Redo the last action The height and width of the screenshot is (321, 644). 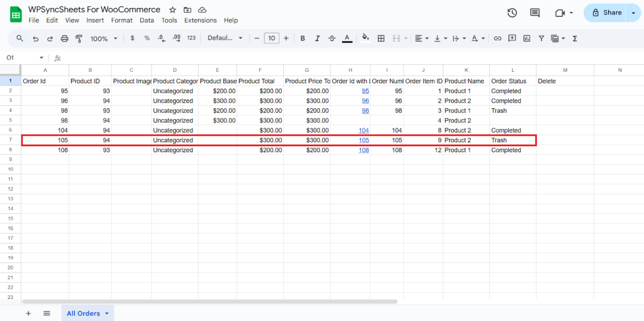click(x=50, y=38)
